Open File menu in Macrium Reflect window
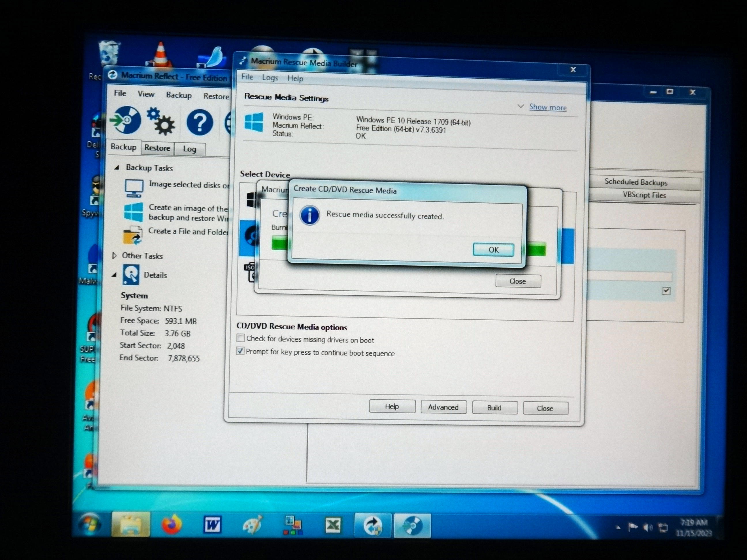The width and height of the screenshot is (747, 560). tap(120, 93)
